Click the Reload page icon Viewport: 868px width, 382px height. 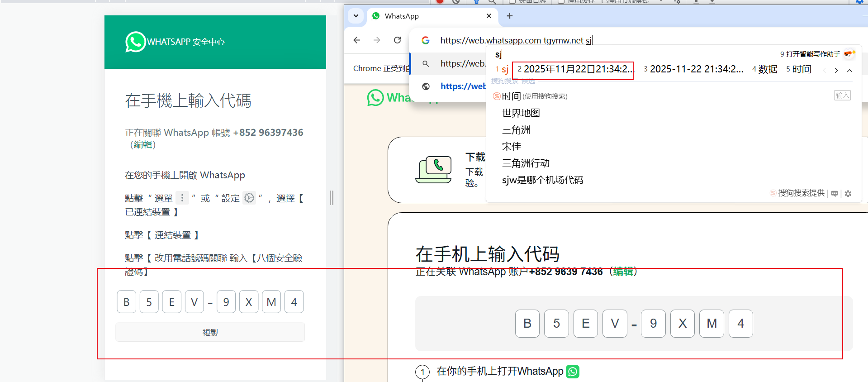(x=397, y=40)
